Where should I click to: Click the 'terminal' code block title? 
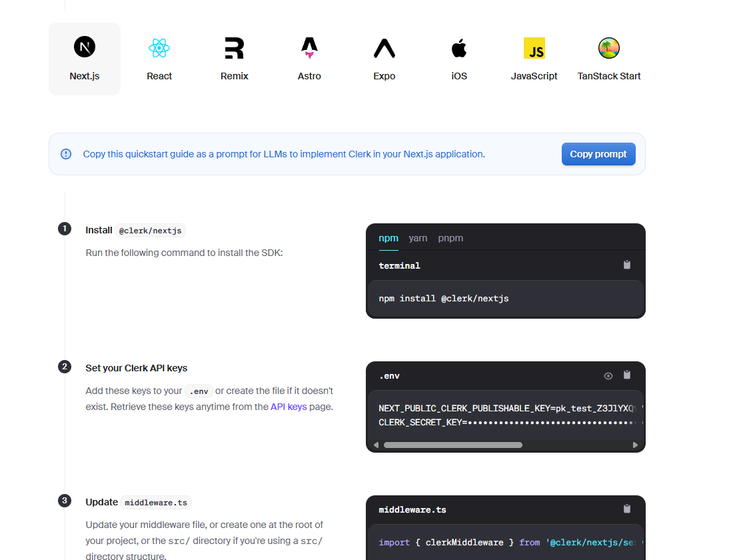tap(399, 265)
